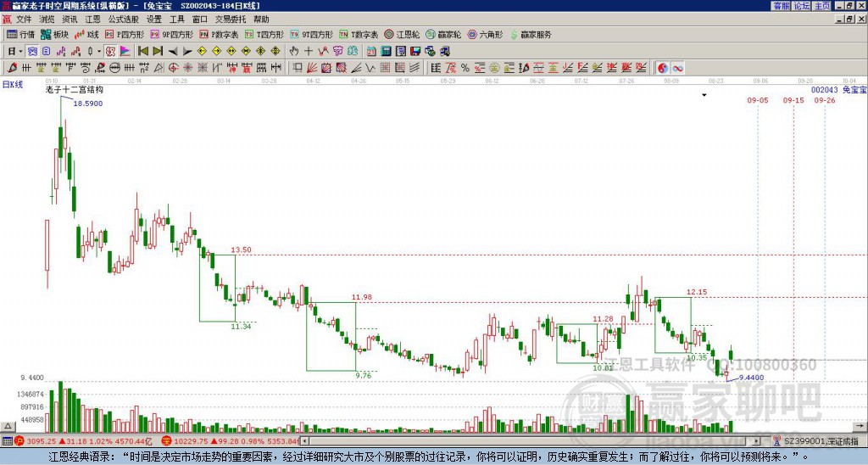Viewport: 868px width, 465px height.
Task: Toggle the colored flag indicator button
Action: [125, 51]
